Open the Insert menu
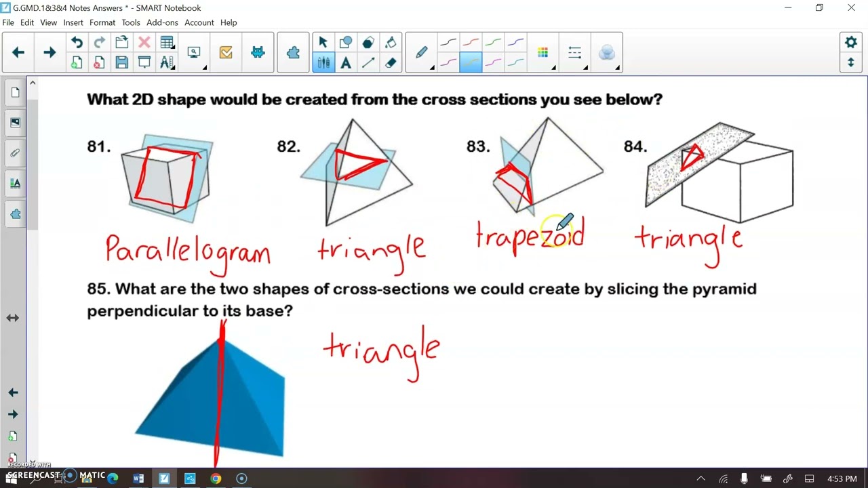Screen dimensions: 868x488 point(73,22)
